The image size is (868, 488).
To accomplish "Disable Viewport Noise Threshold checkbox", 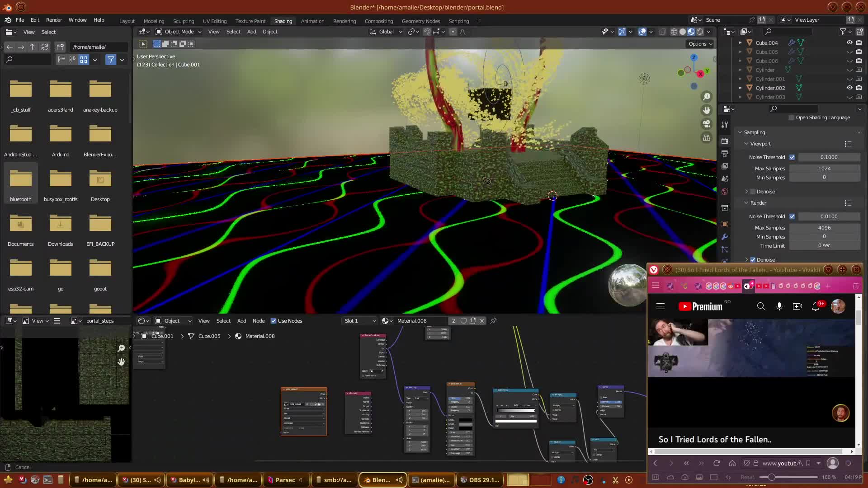I will click(x=792, y=157).
